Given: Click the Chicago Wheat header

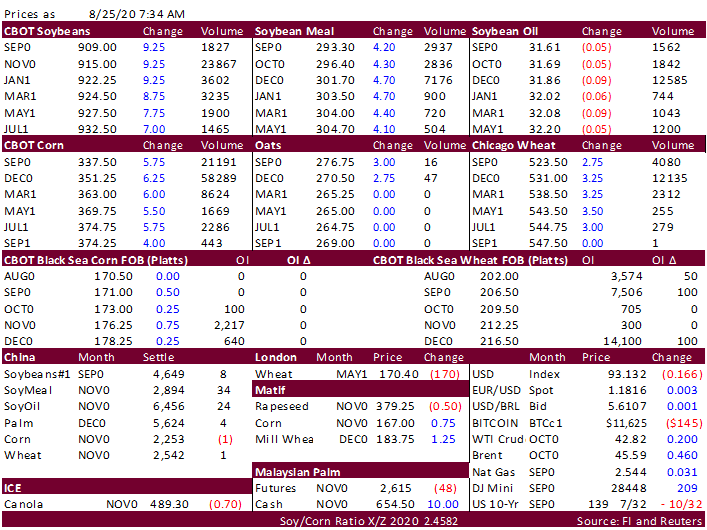Looking at the screenshot, I should tap(514, 145).
